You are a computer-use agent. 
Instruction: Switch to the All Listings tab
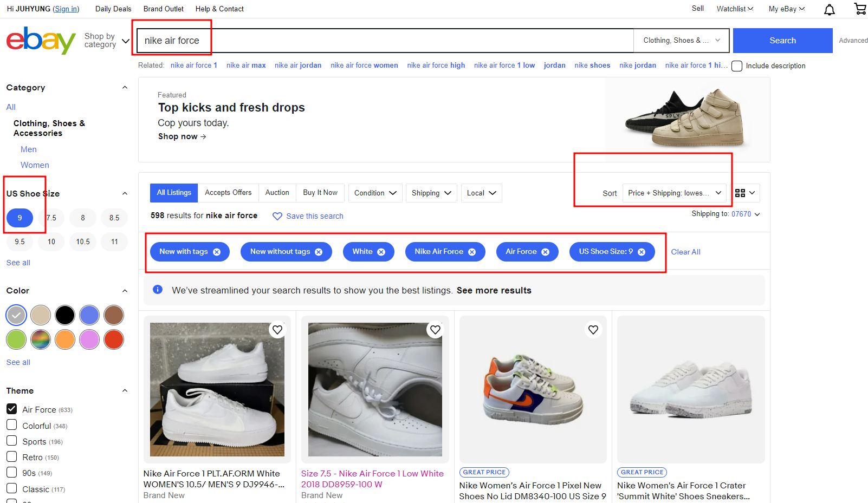174,193
